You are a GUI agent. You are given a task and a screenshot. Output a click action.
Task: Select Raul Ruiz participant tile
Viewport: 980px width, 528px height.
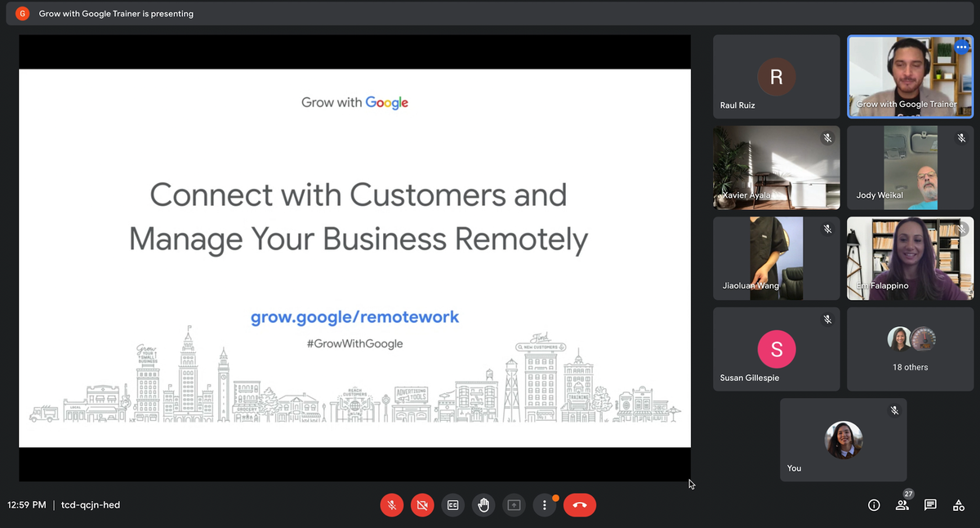click(776, 77)
